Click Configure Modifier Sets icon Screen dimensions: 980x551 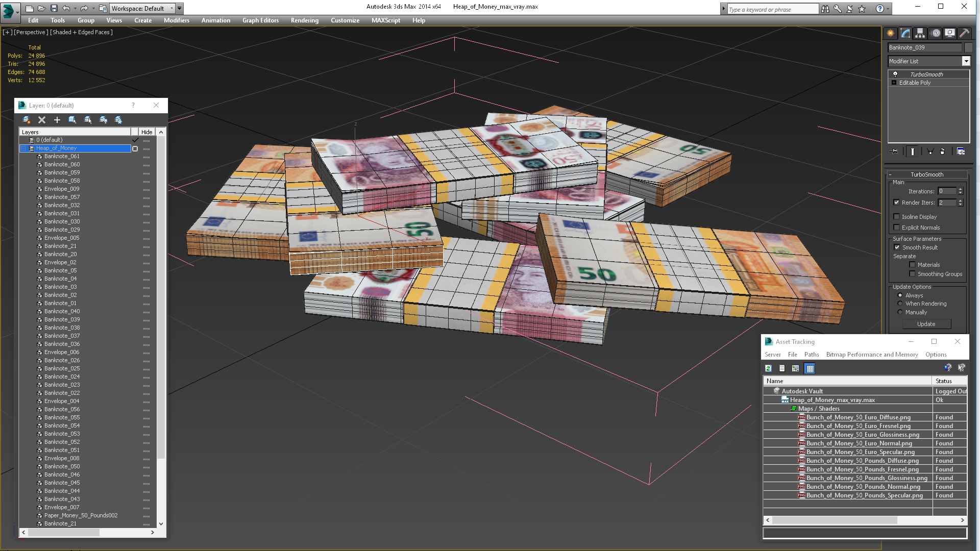961,152
